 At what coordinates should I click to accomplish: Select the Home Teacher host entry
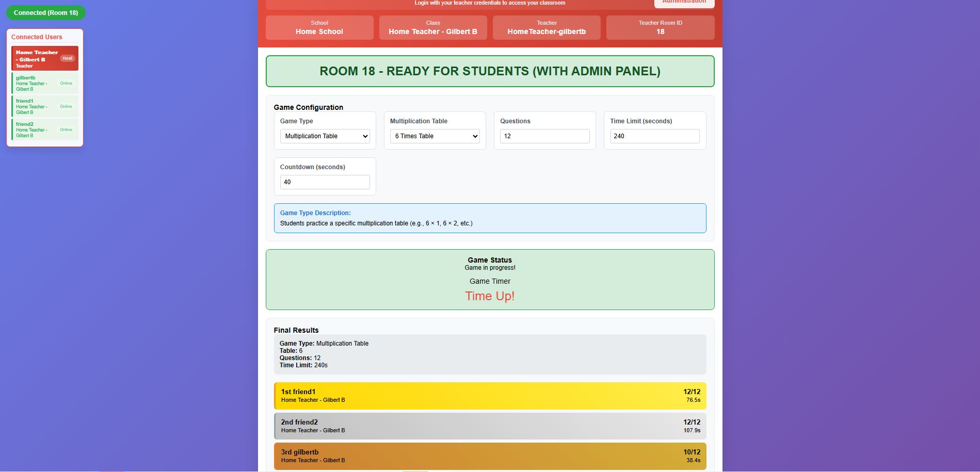pyautogui.click(x=37, y=58)
